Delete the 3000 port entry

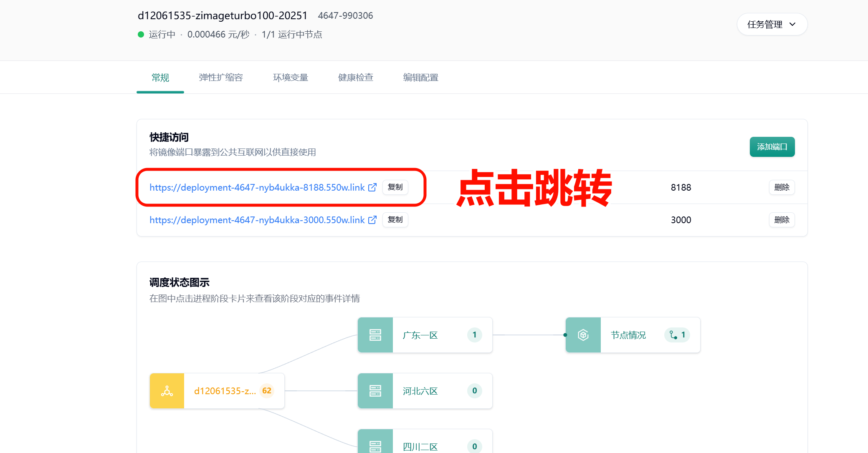781,220
